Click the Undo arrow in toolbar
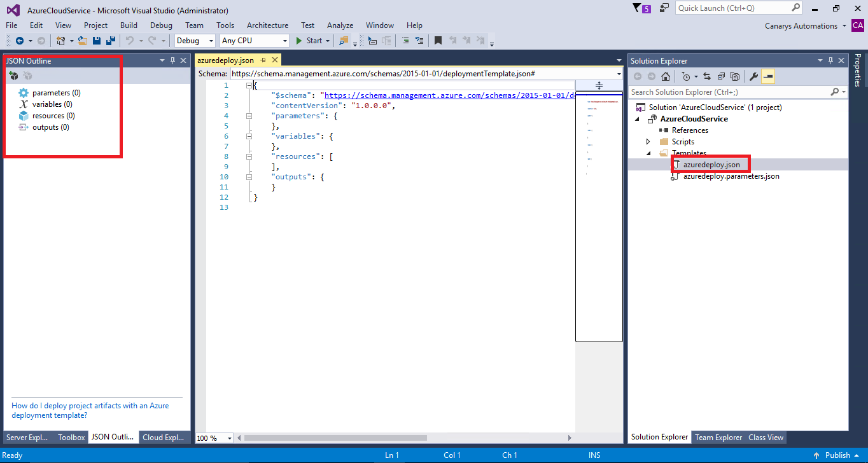 (x=129, y=41)
